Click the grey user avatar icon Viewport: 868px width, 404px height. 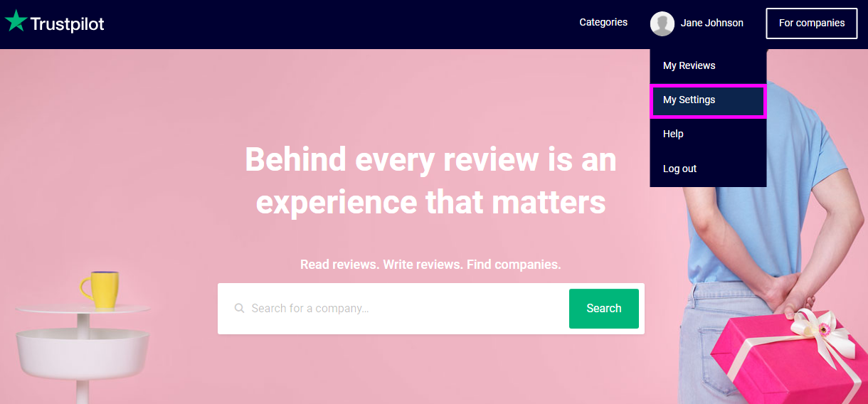point(662,23)
